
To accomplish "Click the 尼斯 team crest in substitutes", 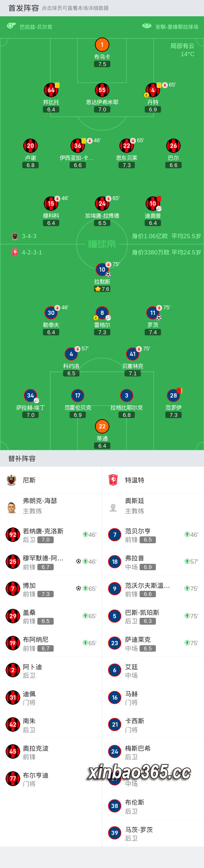I will [12, 480].
